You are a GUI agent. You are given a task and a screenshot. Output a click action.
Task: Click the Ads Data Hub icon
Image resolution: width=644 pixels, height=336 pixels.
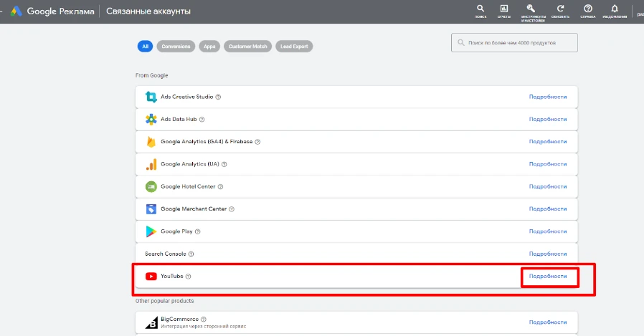151,120
